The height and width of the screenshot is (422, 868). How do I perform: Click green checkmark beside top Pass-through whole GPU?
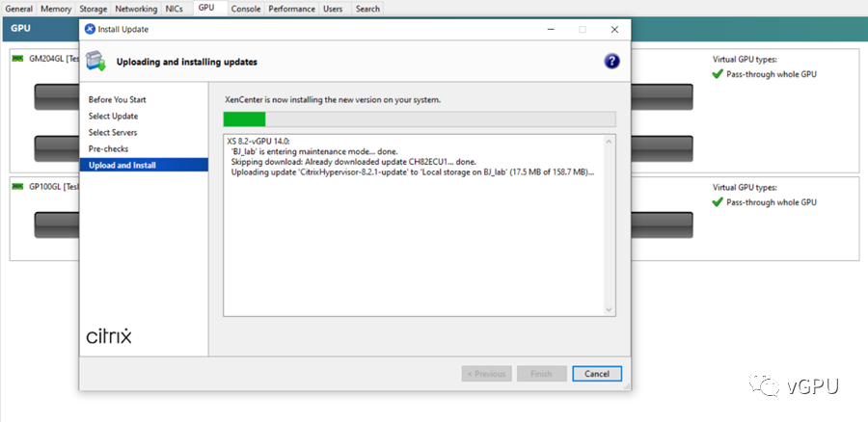(718, 74)
